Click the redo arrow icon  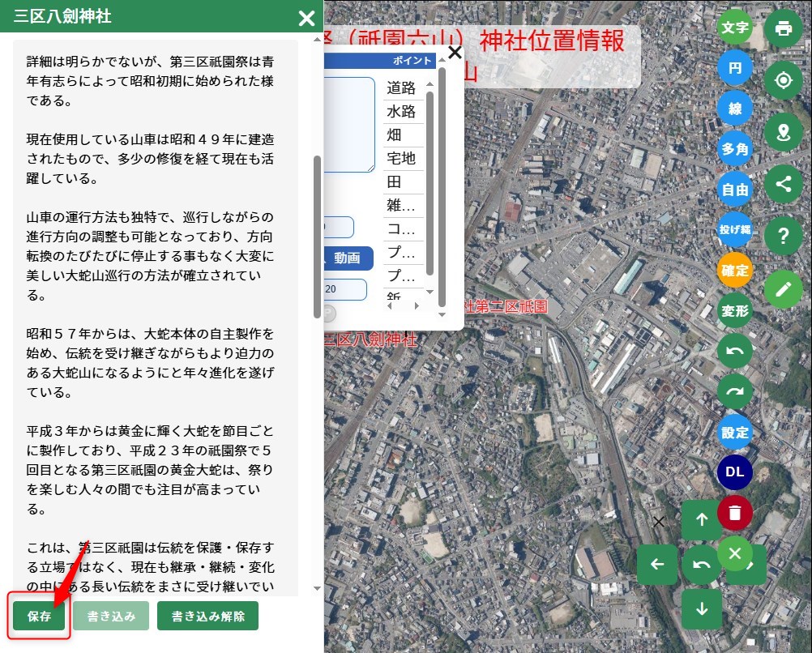(x=734, y=391)
